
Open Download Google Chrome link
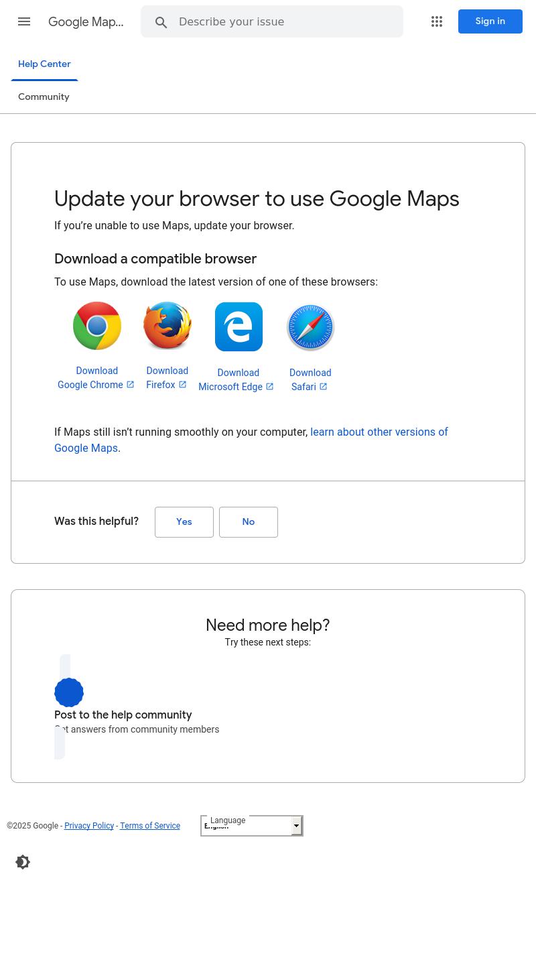[x=96, y=378]
